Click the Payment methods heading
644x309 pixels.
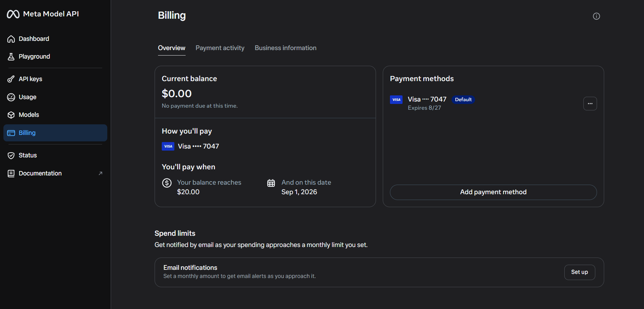click(x=422, y=79)
